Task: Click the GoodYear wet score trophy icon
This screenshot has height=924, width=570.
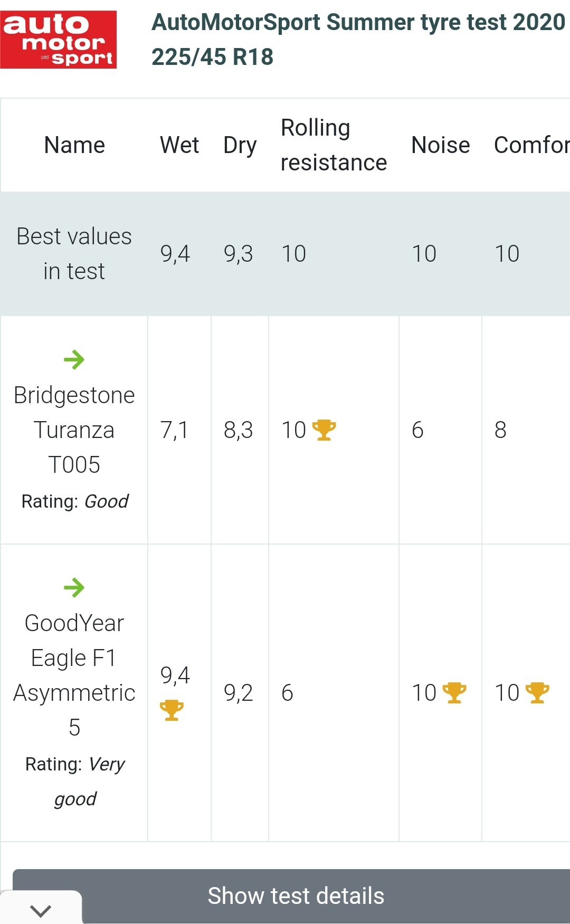Action: [x=172, y=710]
